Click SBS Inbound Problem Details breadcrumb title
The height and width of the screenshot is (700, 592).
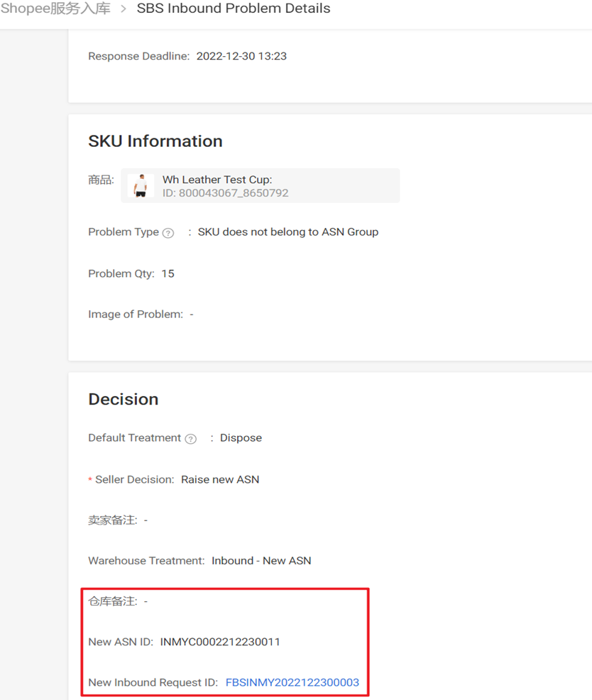click(x=234, y=9)
